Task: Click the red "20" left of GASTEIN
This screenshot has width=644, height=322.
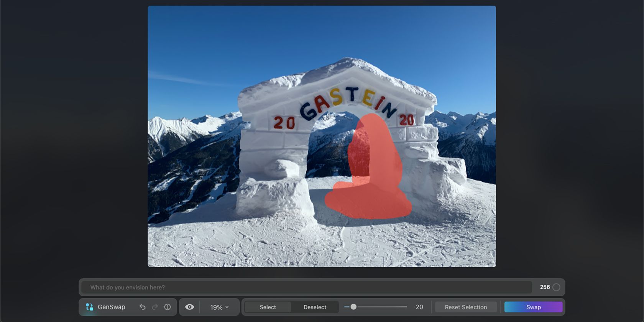Action: [x=284, y=123]
